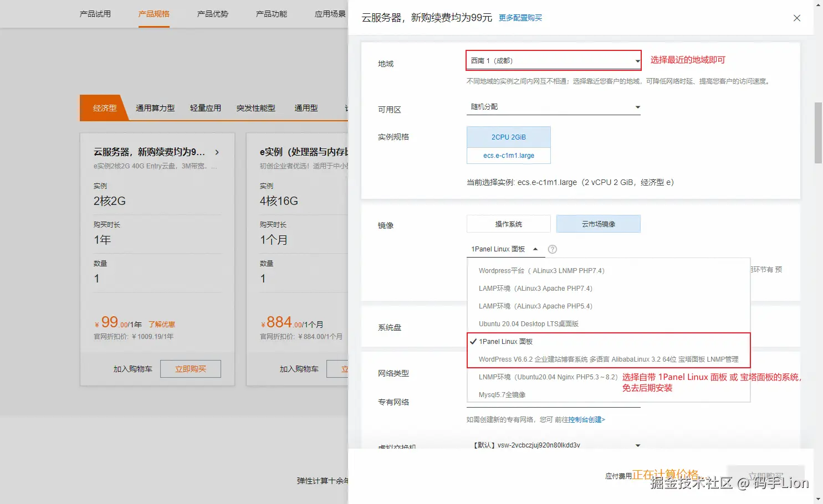
Task: Click the e实例 card title
Action: [x=304, y=152]
